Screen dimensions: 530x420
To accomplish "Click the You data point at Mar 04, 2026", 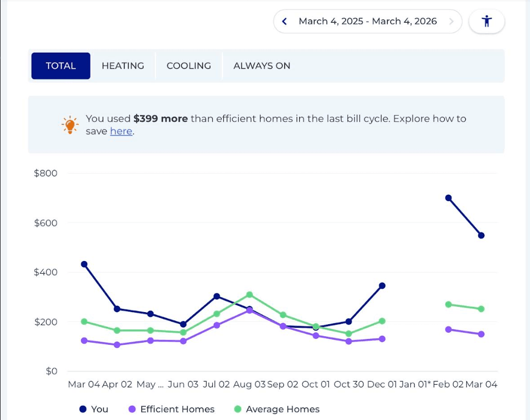I will pyautogui.click(x=481, y=235).
